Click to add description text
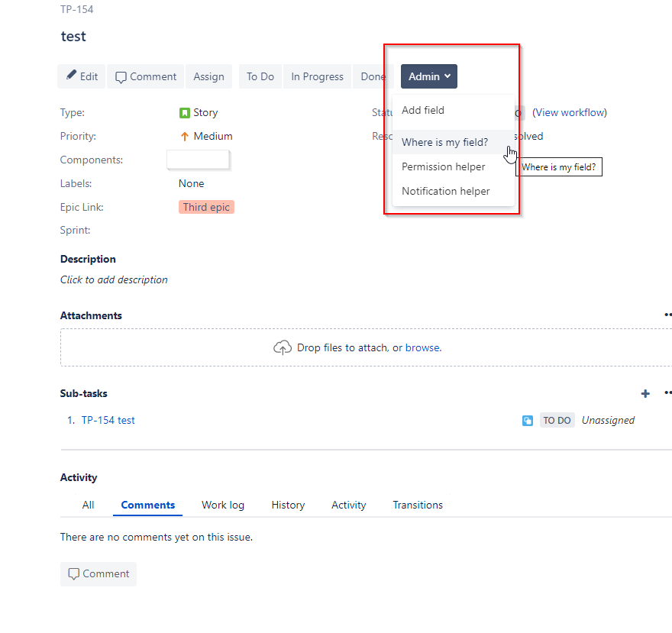The width and height of the screenshot is (672, 633). 114,279
